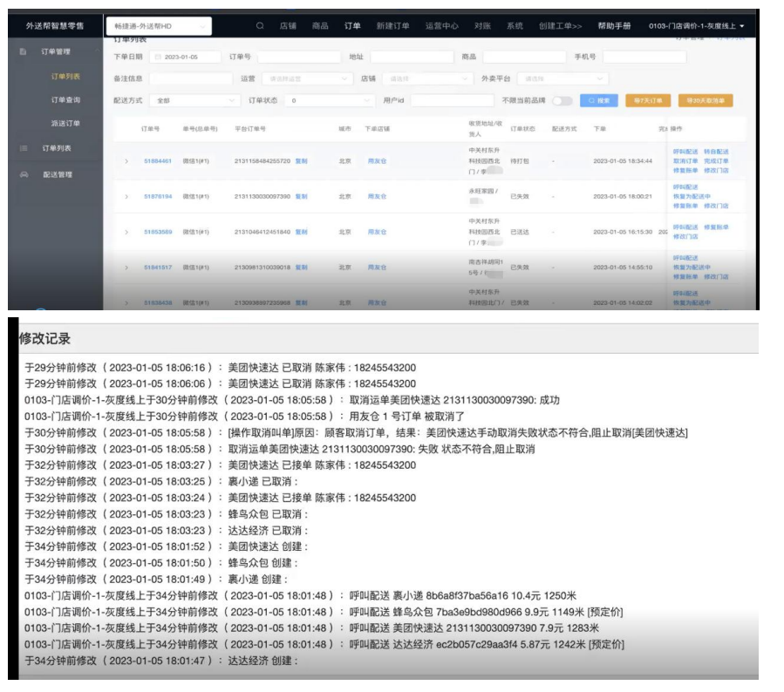Open the 畅捷通-外送帮HD store selector dropdown
Screen dimensions: 784x692
[159, 26]
